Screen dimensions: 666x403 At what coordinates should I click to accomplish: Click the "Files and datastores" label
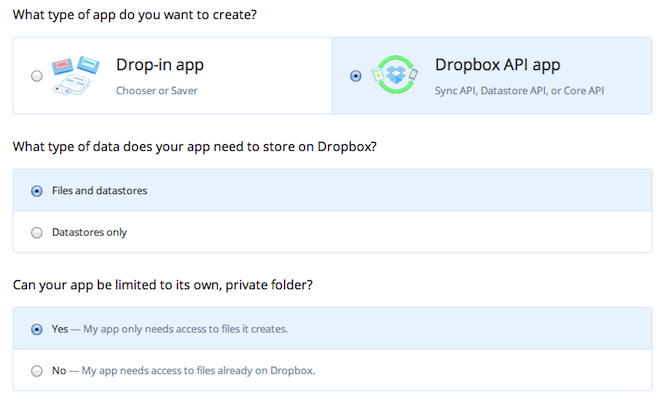[99, 190]
